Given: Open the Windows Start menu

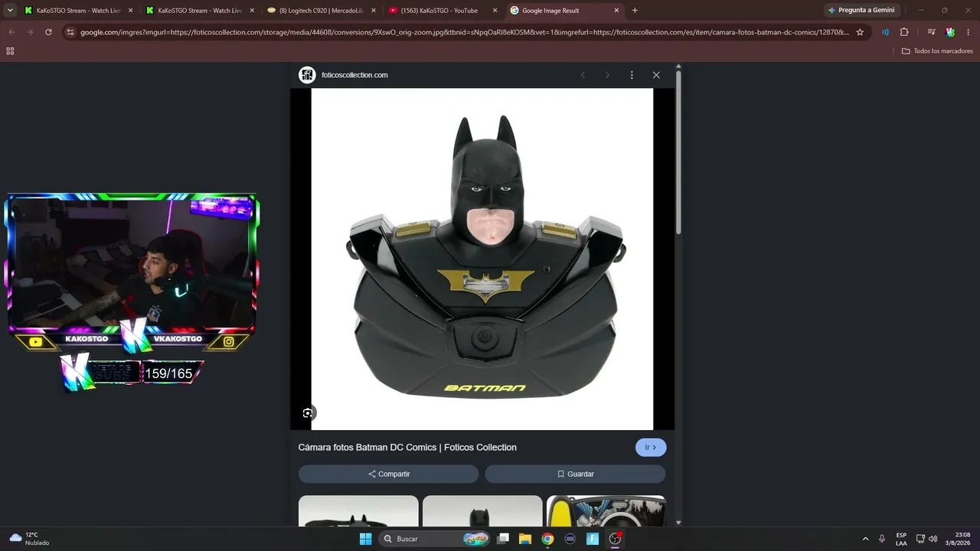Looking at the screenshot, I should point(366,539).
